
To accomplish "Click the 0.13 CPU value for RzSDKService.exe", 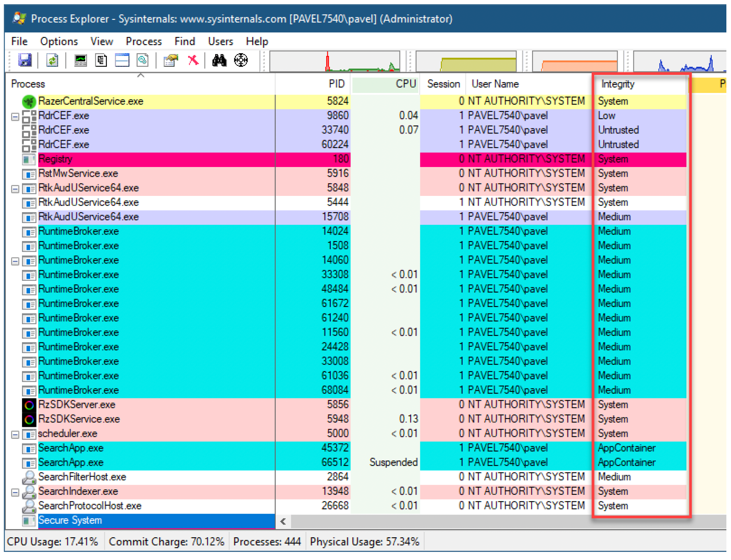I will 408,420.
